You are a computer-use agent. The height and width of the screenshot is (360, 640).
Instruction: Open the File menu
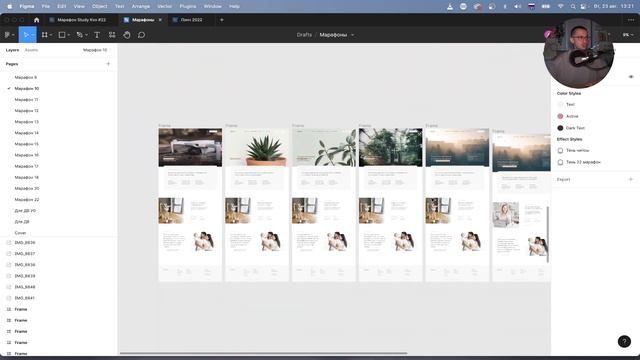coord(46,7)
